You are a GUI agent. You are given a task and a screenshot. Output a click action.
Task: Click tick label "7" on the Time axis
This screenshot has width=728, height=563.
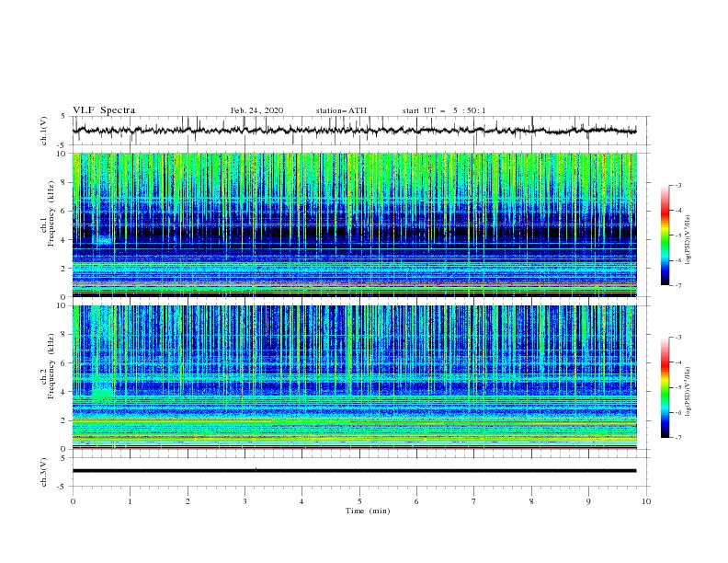point(474,501)
